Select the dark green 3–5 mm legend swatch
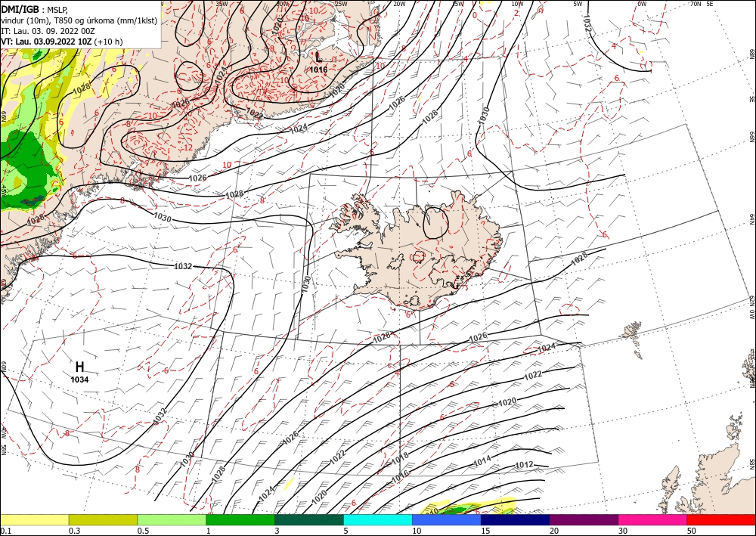 [x=309, y=519]
